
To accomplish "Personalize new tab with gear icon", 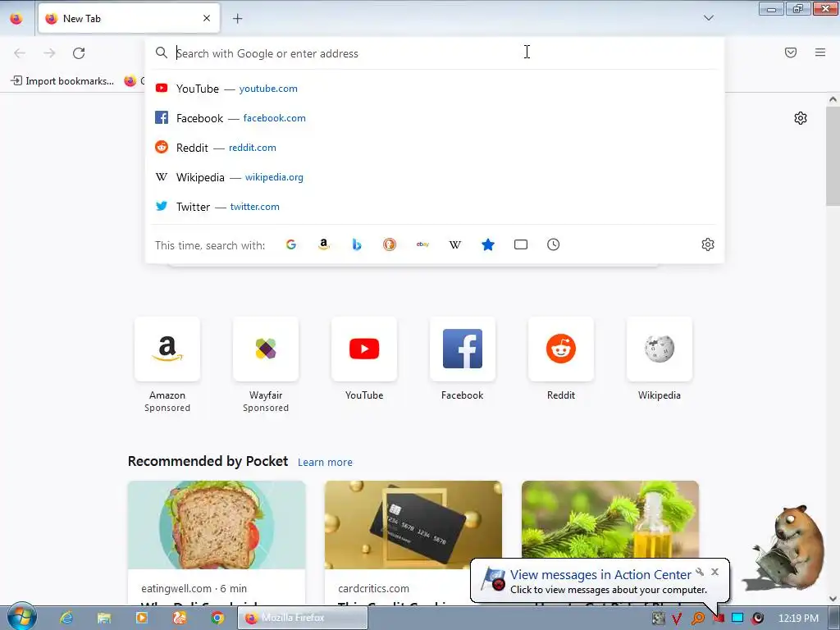I will [801, 118].
